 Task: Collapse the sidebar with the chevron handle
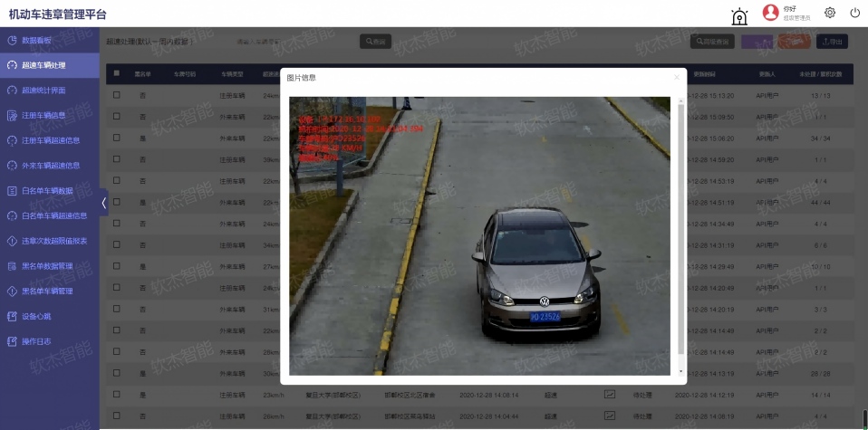(x=103, y=203)
